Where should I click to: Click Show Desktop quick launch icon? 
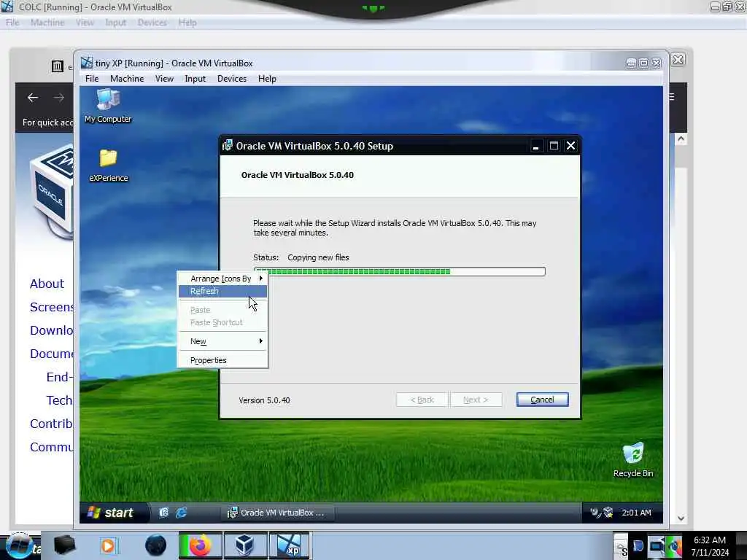point(164,513)
